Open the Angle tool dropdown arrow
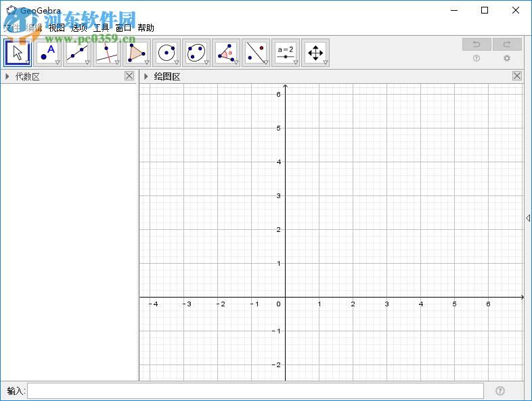 (236, 62)
